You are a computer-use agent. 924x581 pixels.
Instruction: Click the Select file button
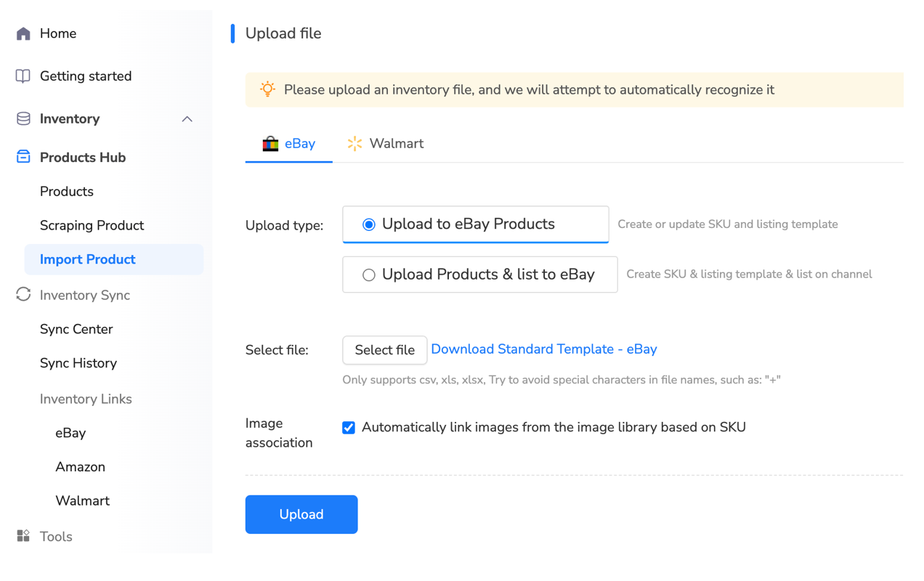[x=384, y=350]
